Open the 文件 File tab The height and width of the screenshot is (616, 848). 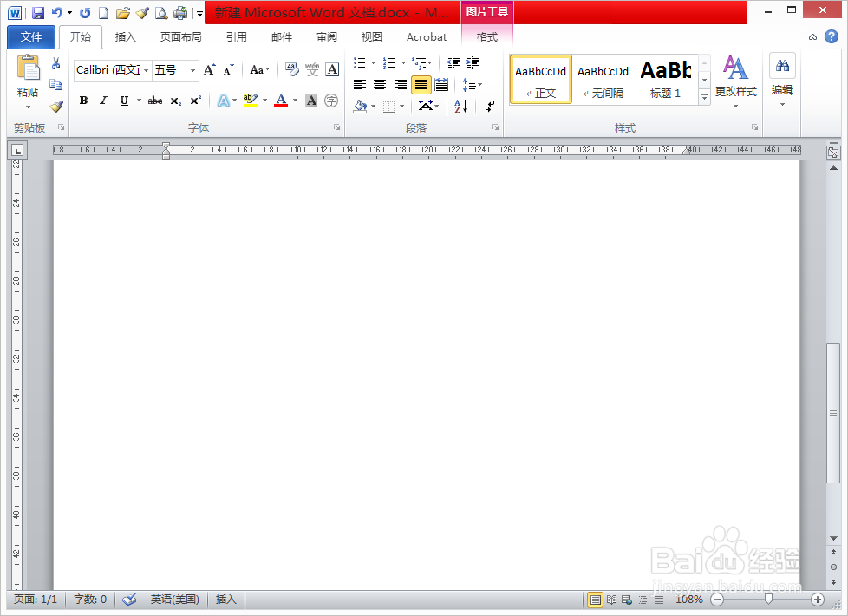(31, 36)
